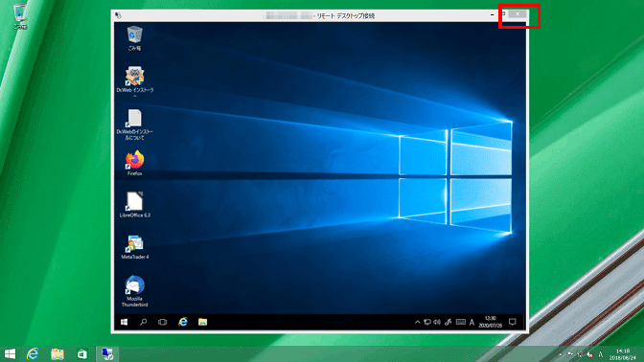
Task: Select the MetaTrader 4 shortcut
Action: point(135,247)
